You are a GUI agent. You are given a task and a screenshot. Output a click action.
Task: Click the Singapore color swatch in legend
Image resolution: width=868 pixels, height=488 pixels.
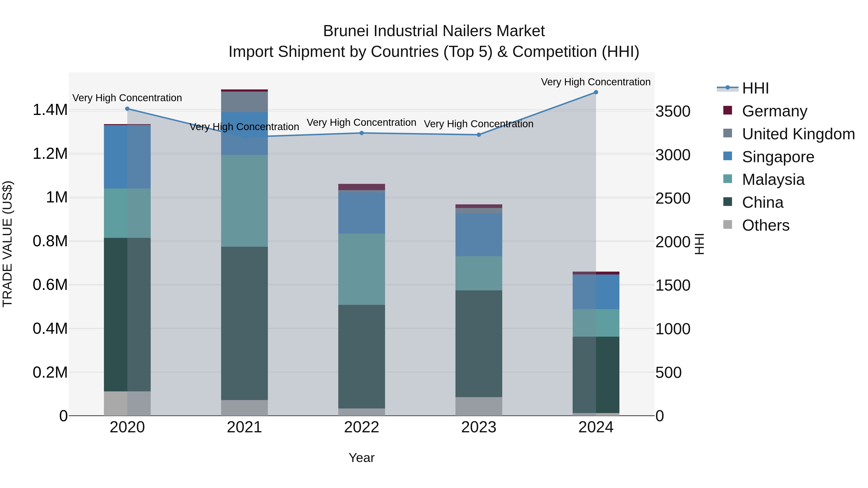(728, 156)
